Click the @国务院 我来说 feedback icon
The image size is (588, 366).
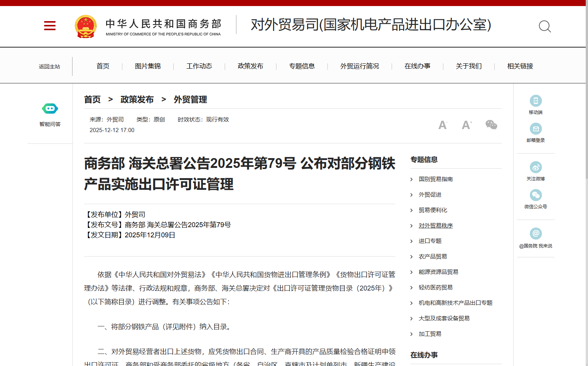[536, 233]
